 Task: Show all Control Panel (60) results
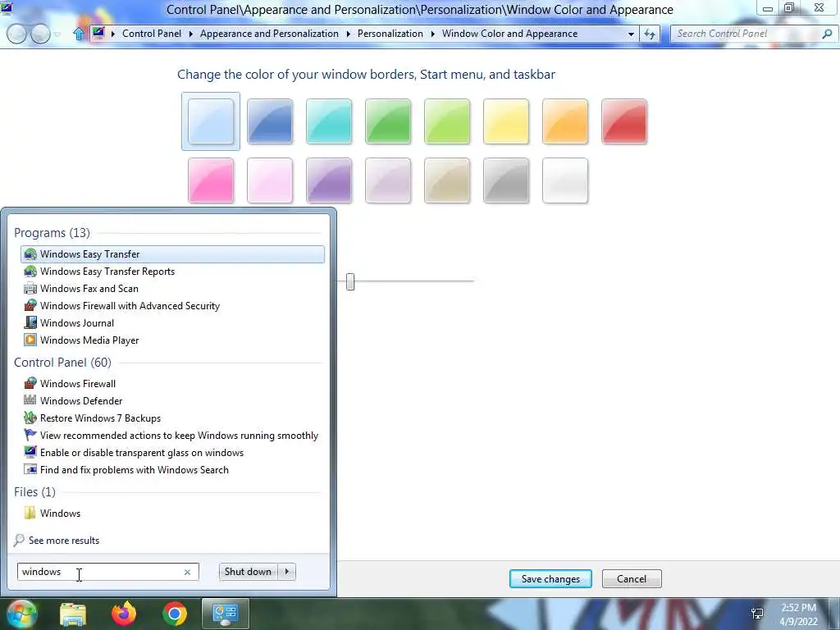62,362
